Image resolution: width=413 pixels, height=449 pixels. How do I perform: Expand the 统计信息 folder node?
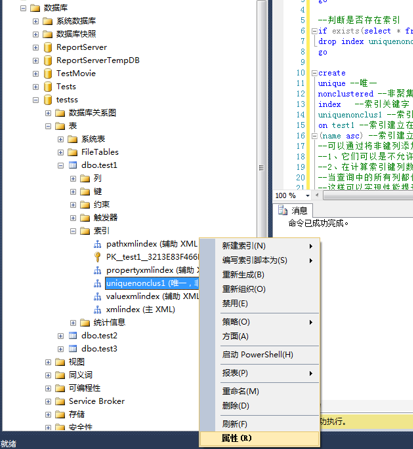point(73,323)
